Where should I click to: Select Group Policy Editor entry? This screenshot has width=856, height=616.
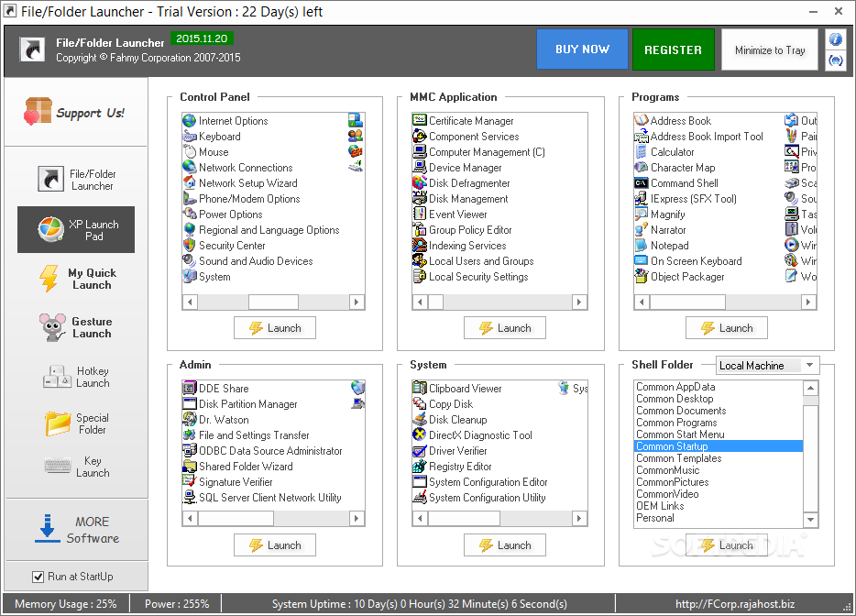470,230
